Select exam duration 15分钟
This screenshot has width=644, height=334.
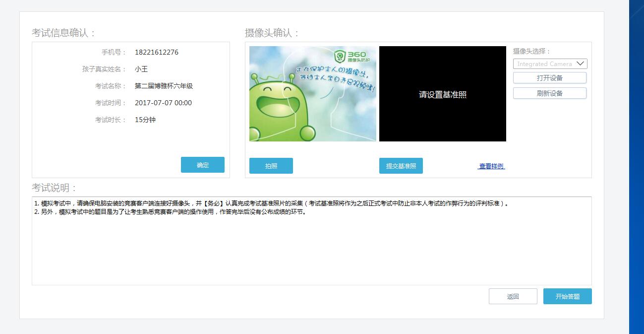point(145,120)
